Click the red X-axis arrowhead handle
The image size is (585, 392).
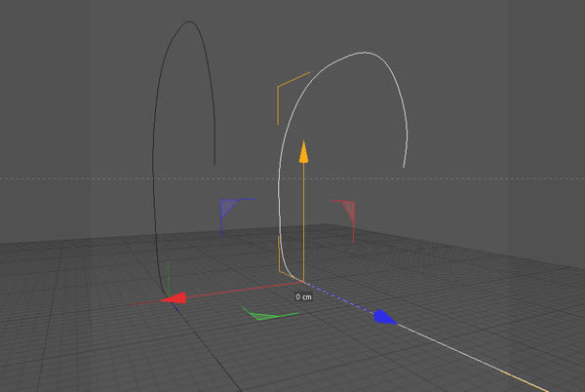pyautogui.click(x=174, y=298)
